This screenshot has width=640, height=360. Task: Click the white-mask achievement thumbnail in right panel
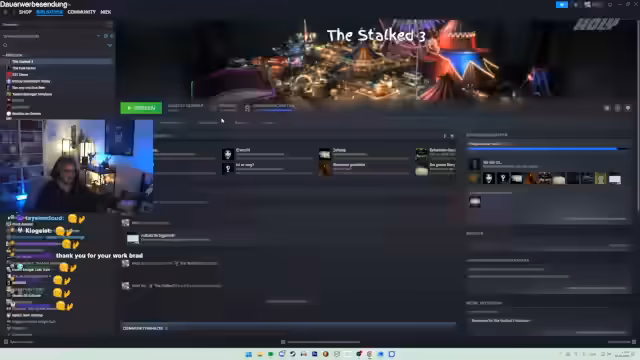pyautogui.click(x=489, y=178)
